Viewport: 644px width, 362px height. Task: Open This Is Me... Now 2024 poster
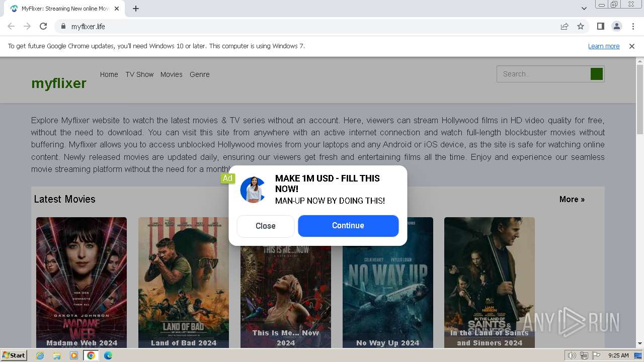pos(286,297)
